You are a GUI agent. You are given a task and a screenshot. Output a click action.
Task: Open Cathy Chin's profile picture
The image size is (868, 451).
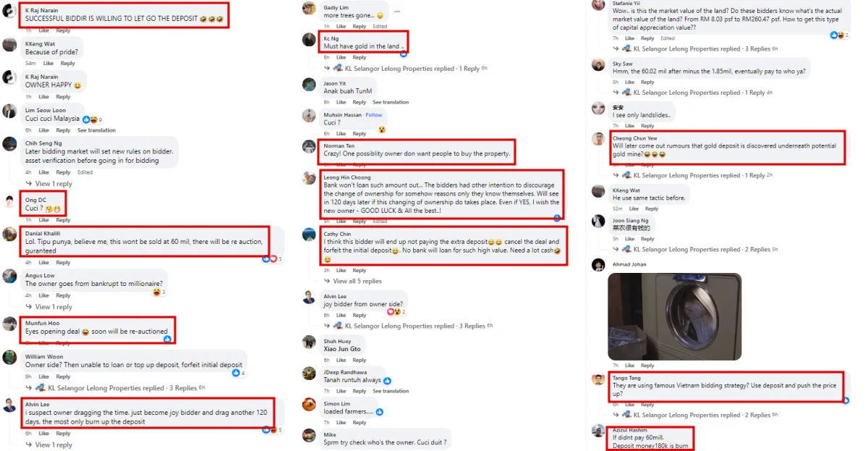(309, 235)
